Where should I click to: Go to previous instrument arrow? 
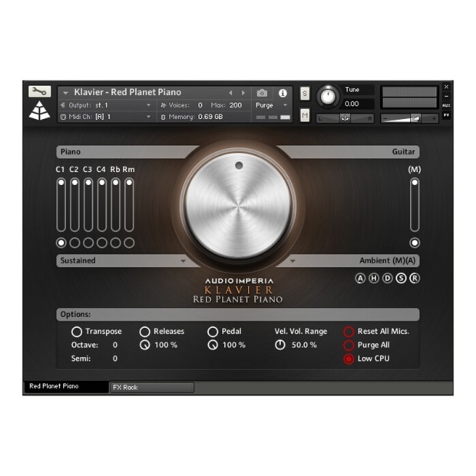230,93
